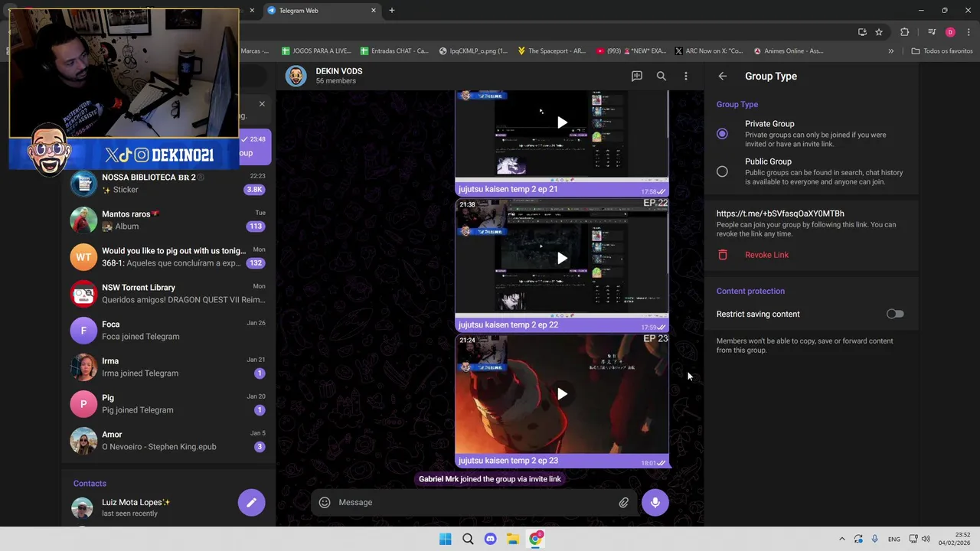Screen dimensions: 980x551
Task: Open The Spaceport bookmark
Action: pos(551,51)
